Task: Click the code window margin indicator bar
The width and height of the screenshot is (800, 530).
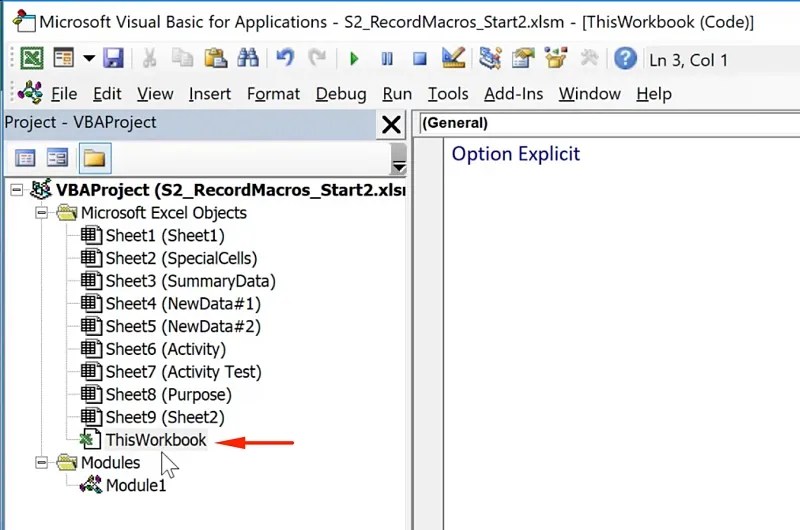Action: click(x=429, y=334)
